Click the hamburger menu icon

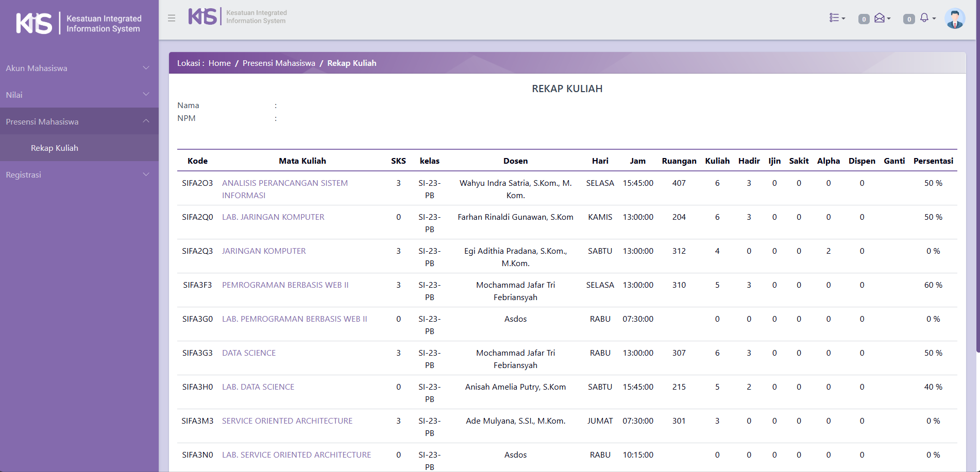coord(172,18)
